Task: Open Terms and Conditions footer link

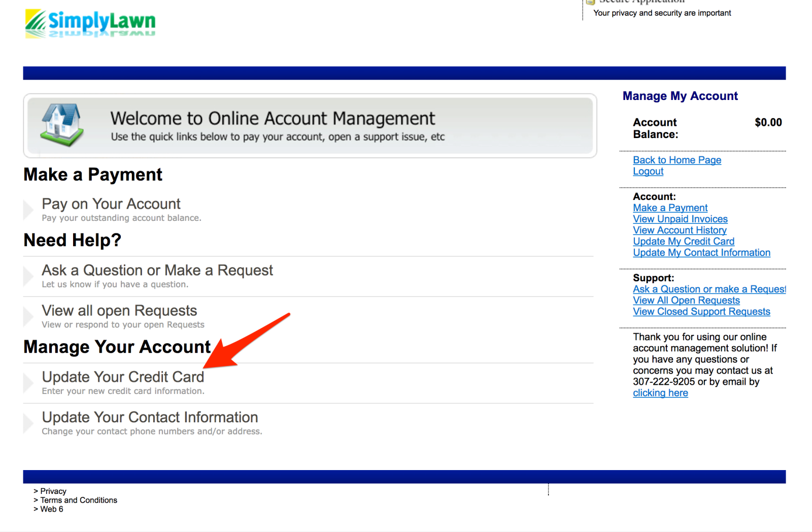Action: click(x=79, y=500)
